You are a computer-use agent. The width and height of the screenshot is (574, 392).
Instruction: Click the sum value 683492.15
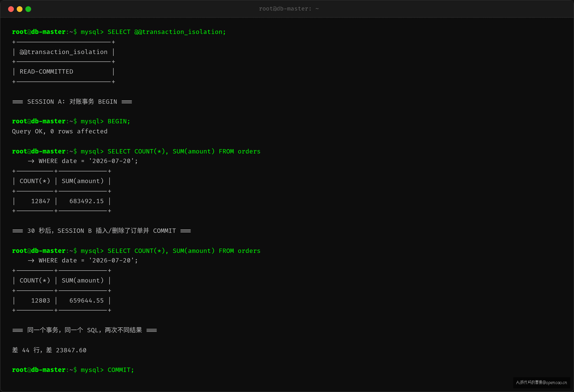pyautogui.click(x=86, y=201)
